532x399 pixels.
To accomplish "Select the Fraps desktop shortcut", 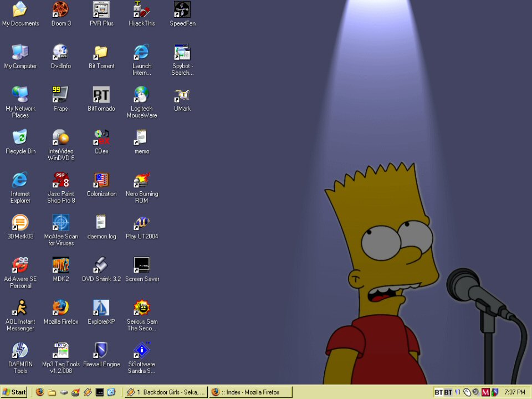I will (x=61, y=99).
